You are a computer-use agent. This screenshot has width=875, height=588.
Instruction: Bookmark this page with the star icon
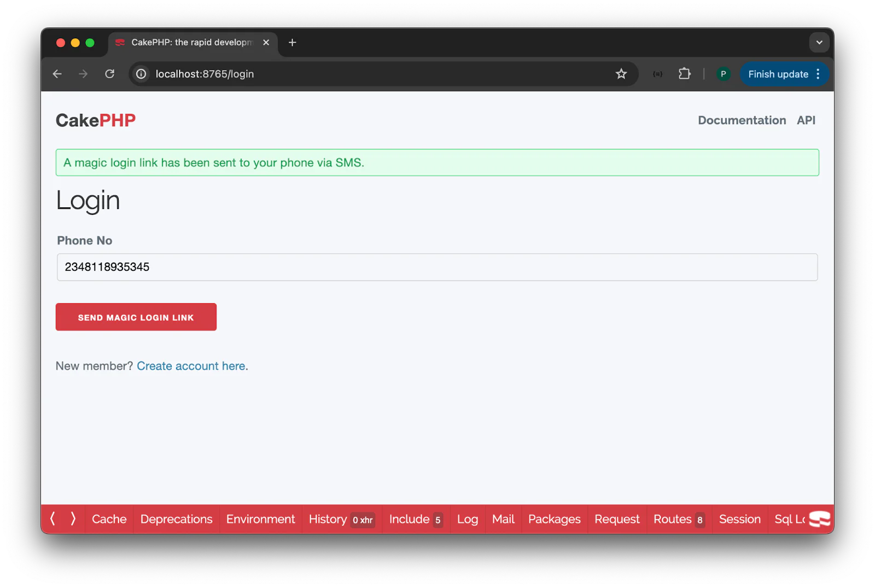point(621,74)
